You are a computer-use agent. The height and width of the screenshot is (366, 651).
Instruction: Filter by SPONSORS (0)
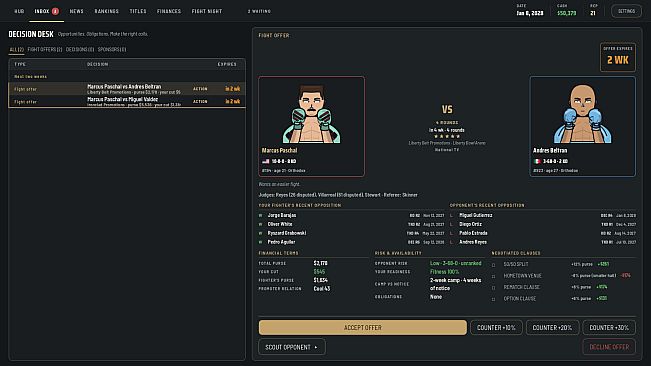coord(112,49)
